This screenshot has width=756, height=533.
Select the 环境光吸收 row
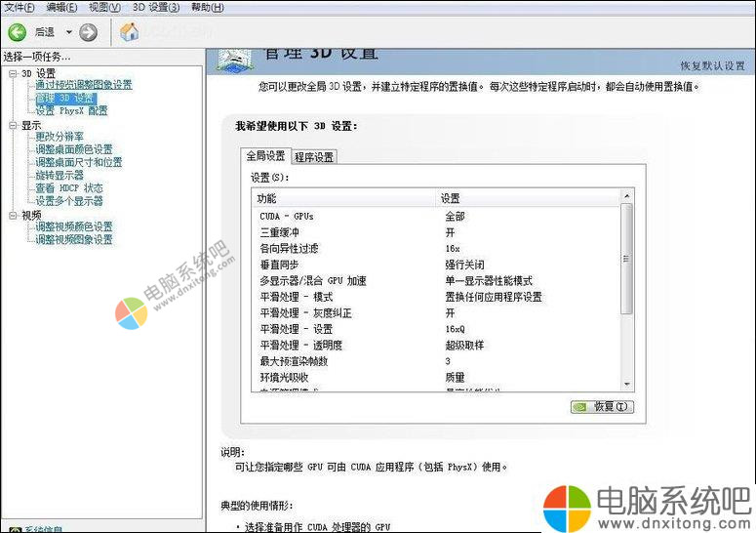(x=436, y=377)
